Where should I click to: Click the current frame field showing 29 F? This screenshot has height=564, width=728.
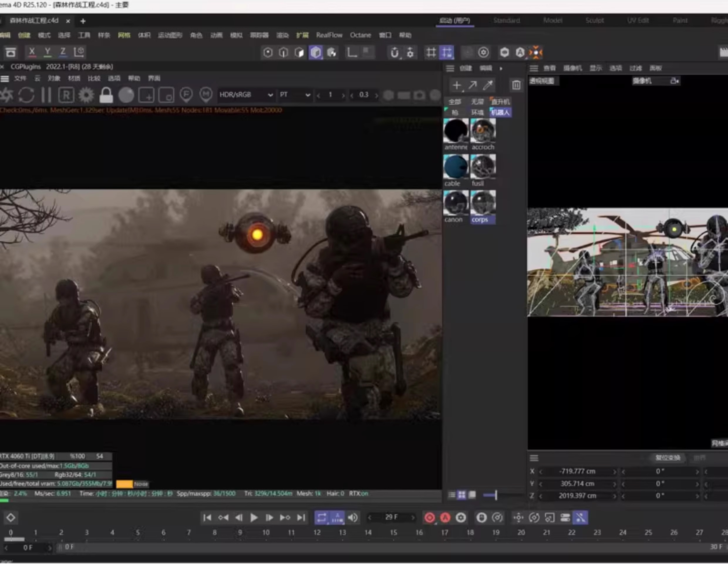(391, 517)
